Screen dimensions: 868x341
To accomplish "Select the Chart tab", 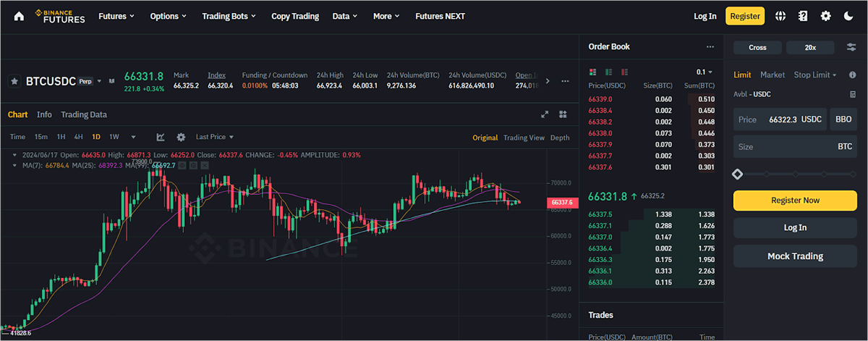I will pos(17,114).
